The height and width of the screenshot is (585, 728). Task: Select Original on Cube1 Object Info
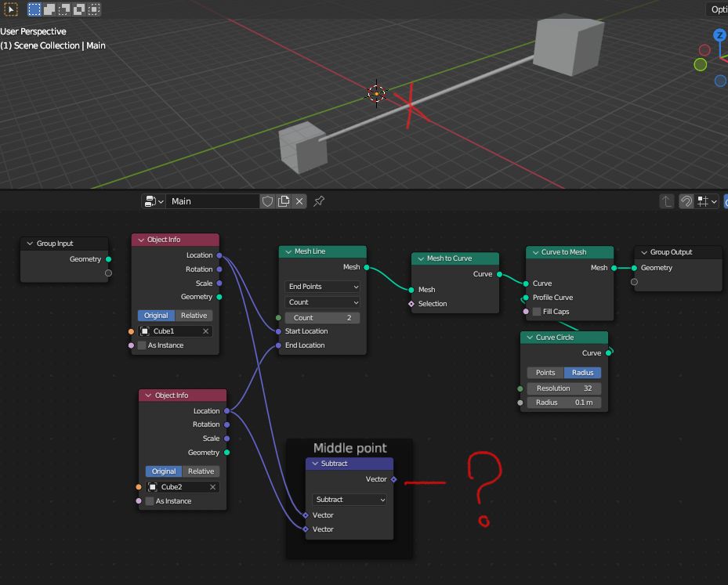[x=156, y=316]
